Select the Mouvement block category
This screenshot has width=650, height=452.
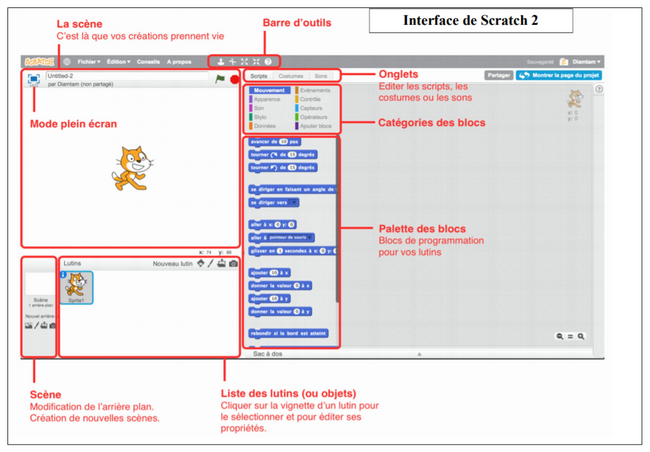(x=269, y=90)
